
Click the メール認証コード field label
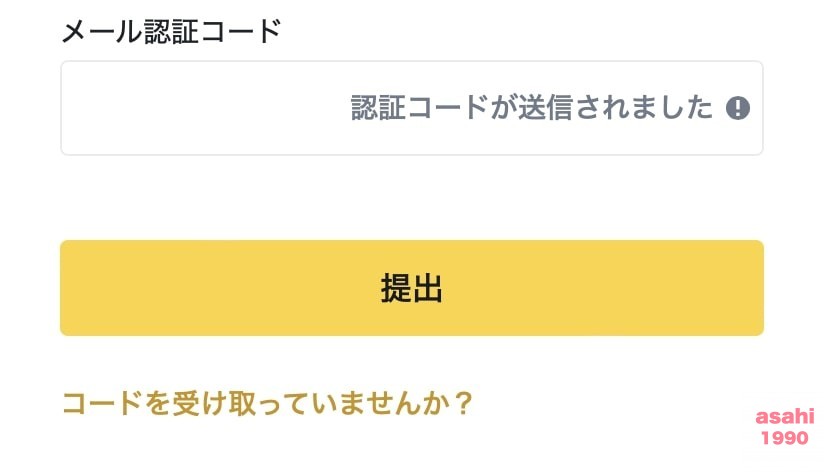pyautogui.click(x=171, y=32)
